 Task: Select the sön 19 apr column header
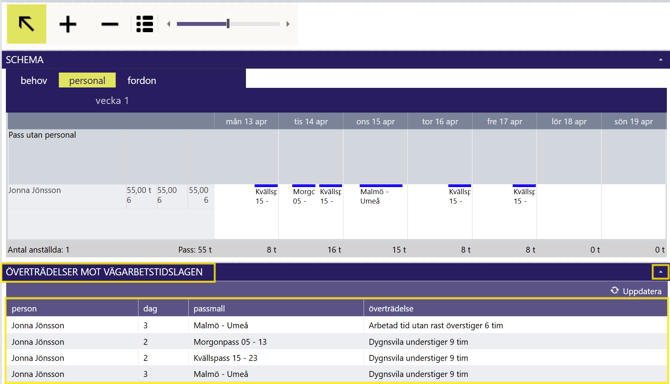pyautogui.click(x=634, y=122)
